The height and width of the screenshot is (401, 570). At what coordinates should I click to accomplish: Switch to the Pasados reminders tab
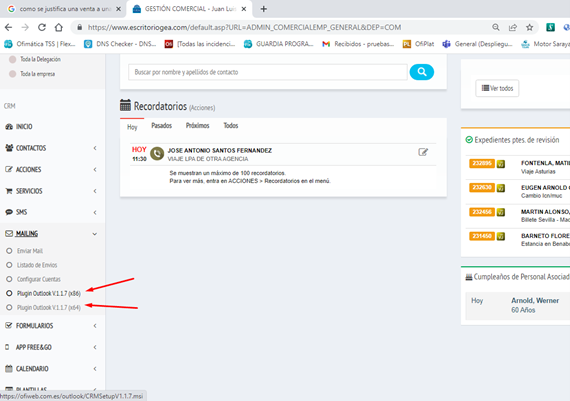[x=161, y=126]
